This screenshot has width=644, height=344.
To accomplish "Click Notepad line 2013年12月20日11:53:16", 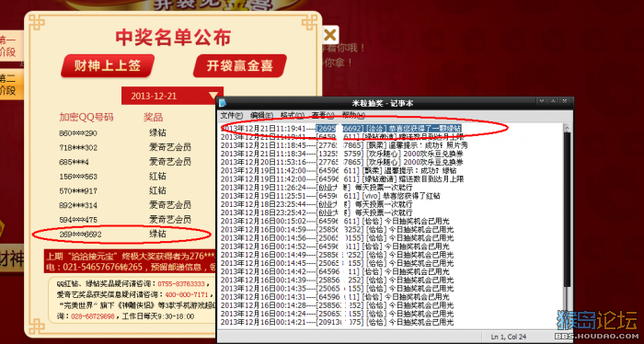I will point(341,162).
